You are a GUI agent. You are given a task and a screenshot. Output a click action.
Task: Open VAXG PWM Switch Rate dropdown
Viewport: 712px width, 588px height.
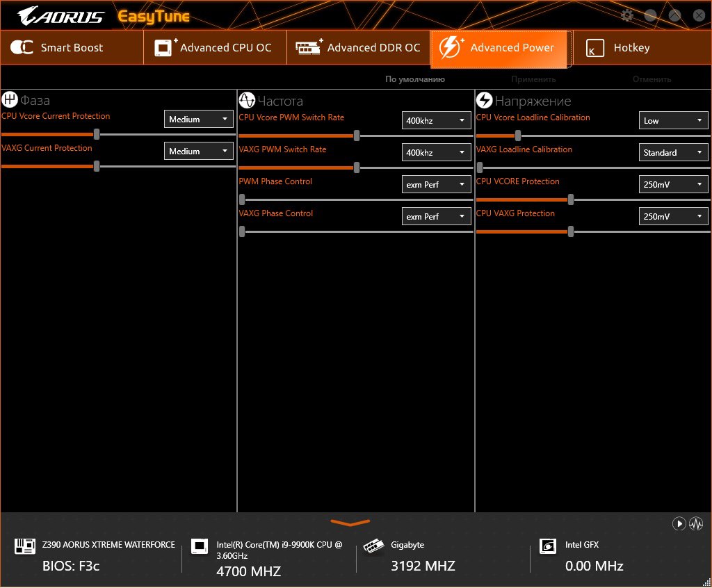coord(436,153)
